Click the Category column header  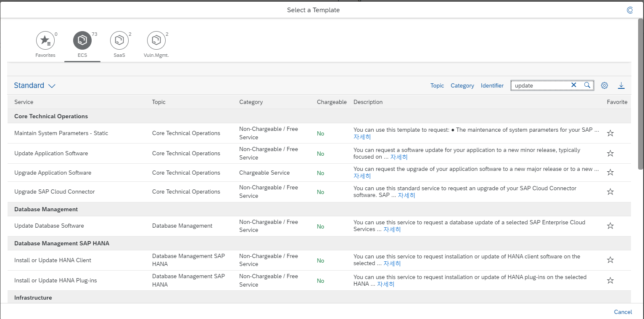pos(251,102)
